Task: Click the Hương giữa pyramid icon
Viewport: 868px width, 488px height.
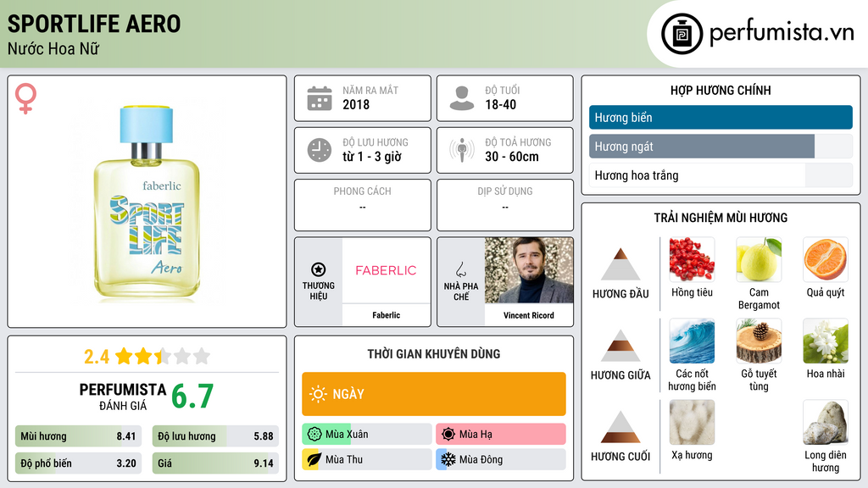Action: click(620, 346)
